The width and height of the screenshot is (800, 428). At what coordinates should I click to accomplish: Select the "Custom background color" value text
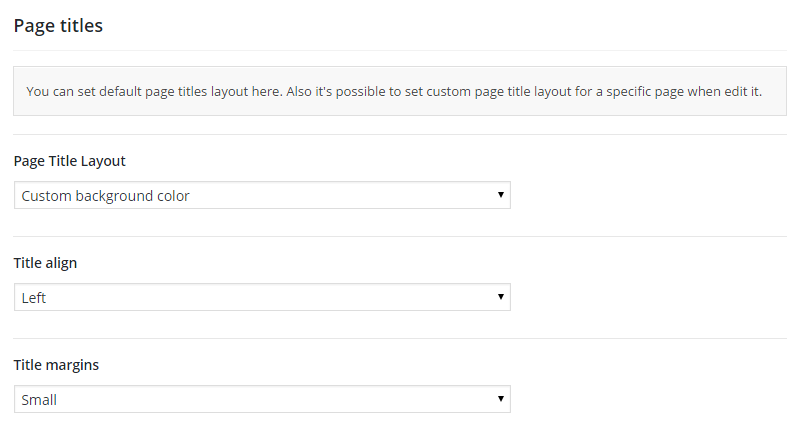coord(105,196)
